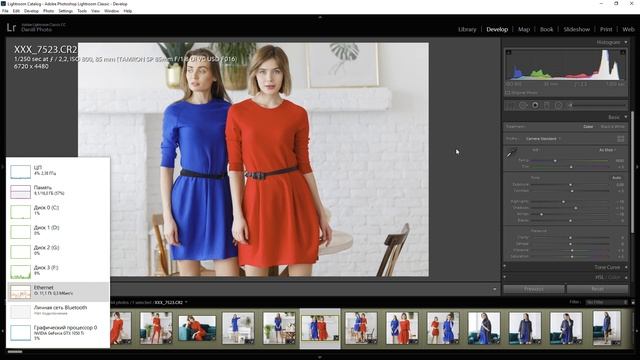Select Диск 3 (F:) performance entry

click(x=58, y=271)
